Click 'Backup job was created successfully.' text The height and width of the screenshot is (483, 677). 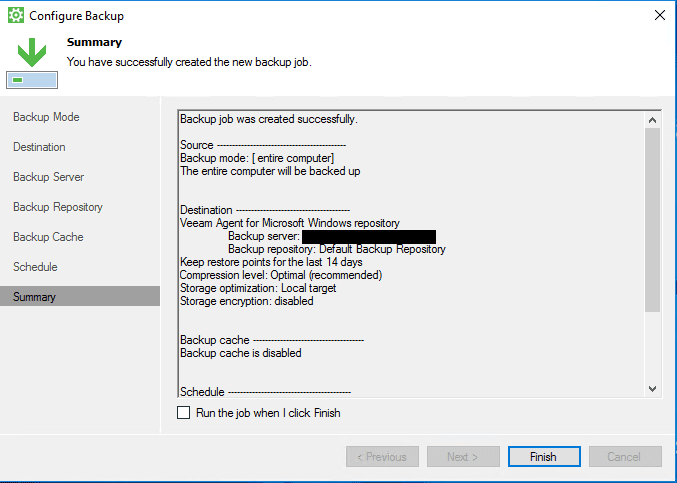tap(269, 119)
